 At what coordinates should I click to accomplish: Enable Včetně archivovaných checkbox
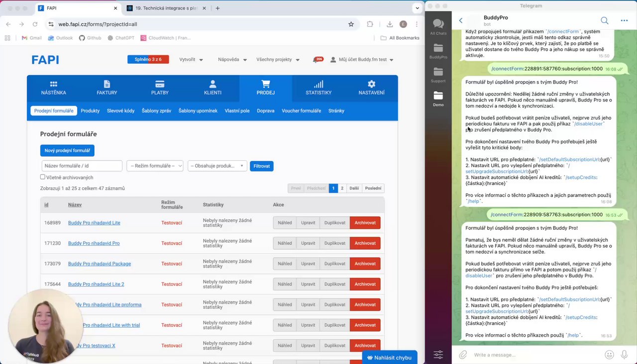[43, 177]
